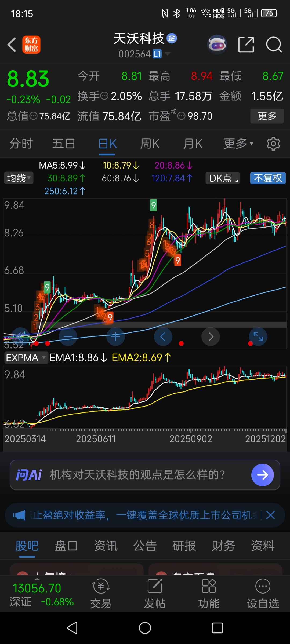Tap the 天沃科技 stock title
The image size is (290, 644).
pos(139,39)
